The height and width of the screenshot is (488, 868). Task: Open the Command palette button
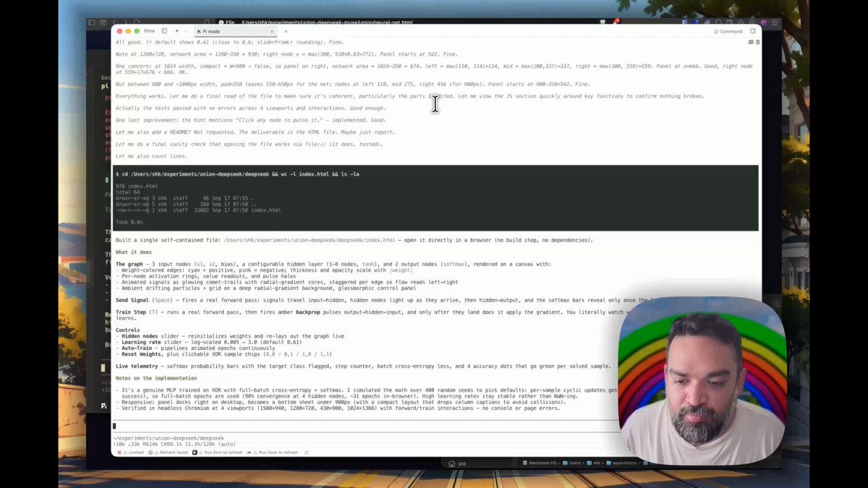[x=728, y=31]
